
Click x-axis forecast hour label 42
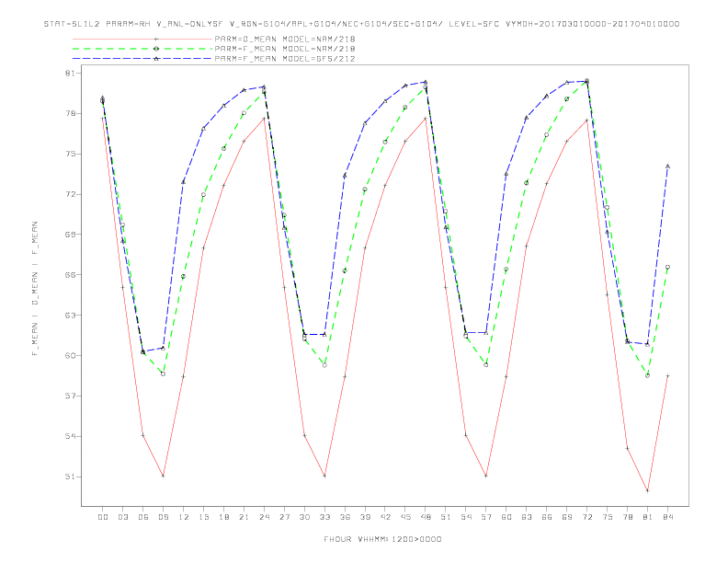(x=385, y=517)
